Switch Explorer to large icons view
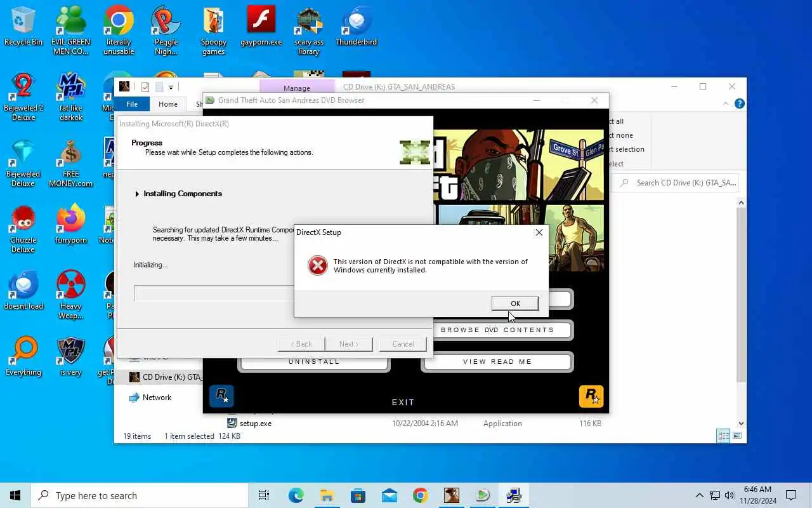Image resolution: width=812 pixels, height=508 pixels. pos(737,436)
